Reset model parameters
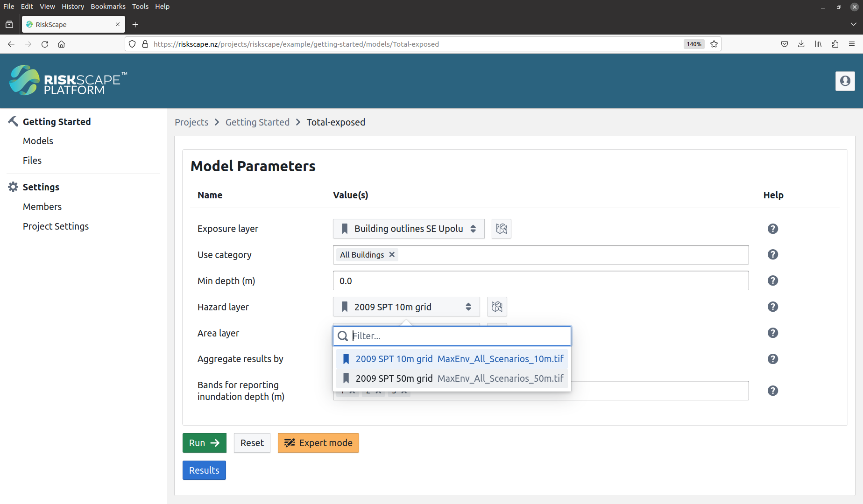The image size is (863, 504). 252,443
